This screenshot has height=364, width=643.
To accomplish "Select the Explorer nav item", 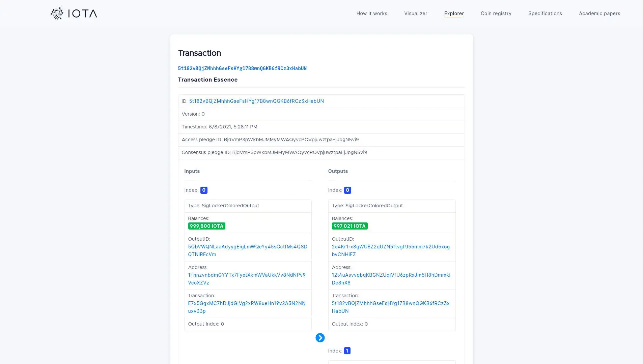I will 454,13.
